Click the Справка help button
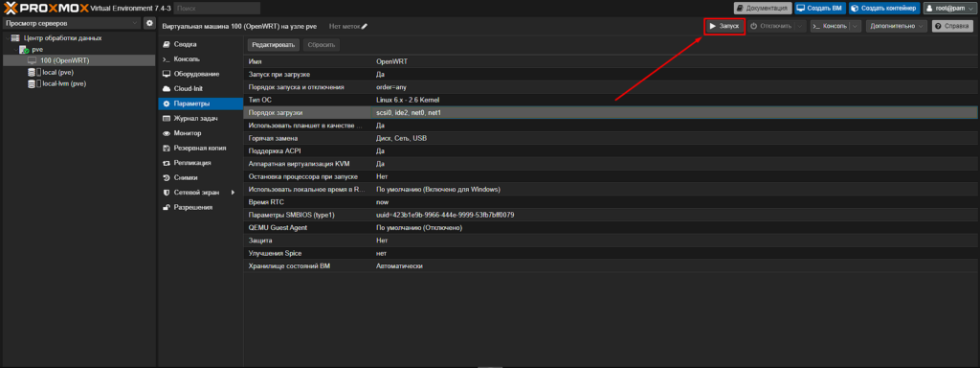This screenshot has width=980, height=368. (952, 26)
